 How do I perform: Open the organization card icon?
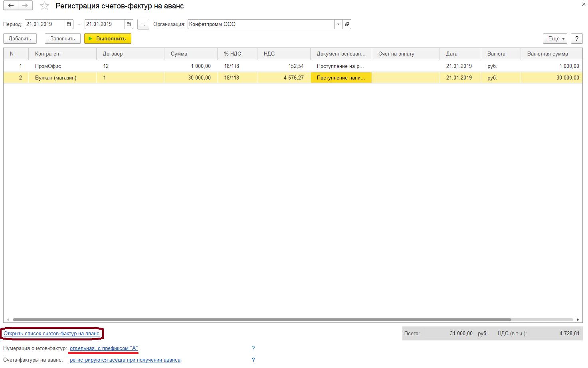tap(347, 24)
